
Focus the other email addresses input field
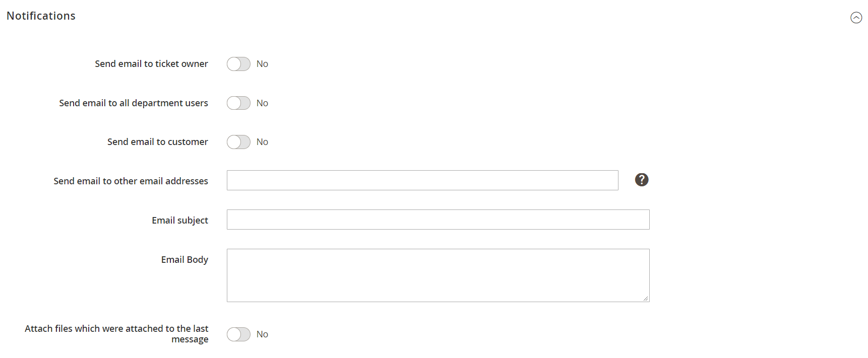tap(422, 180)
